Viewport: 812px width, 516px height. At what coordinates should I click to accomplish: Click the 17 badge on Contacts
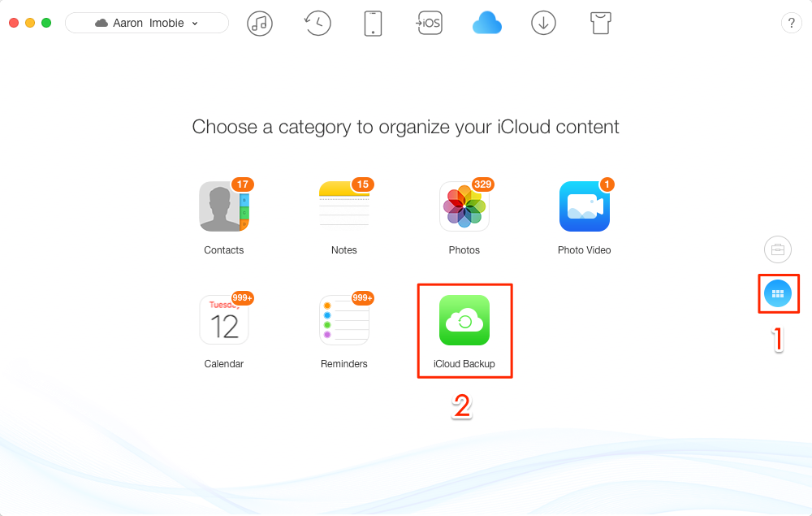[242, 184]
